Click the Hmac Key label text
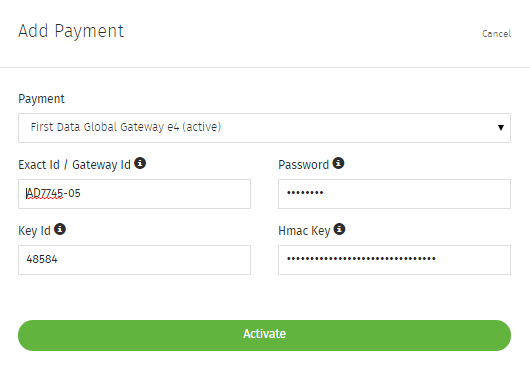The image size is (530, 371). (304, 231)
